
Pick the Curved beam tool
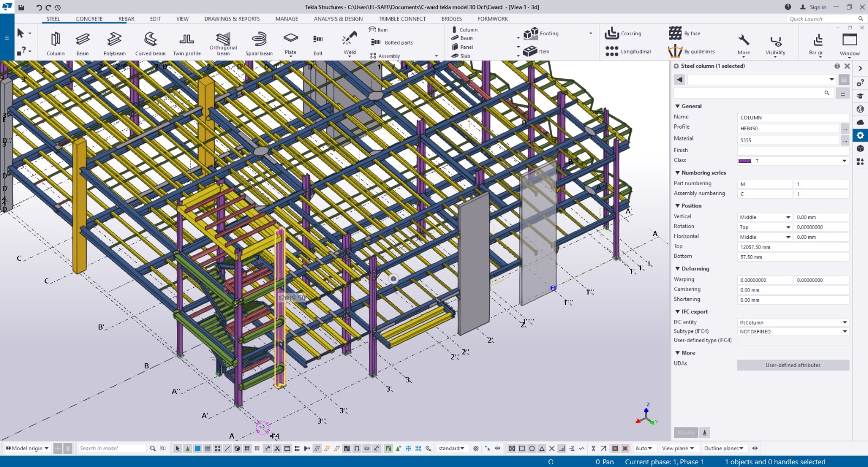(x=150, y=43)
